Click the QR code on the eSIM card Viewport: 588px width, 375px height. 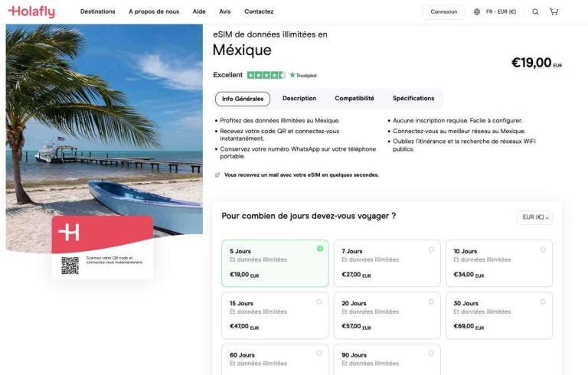(x=70, y=266)
